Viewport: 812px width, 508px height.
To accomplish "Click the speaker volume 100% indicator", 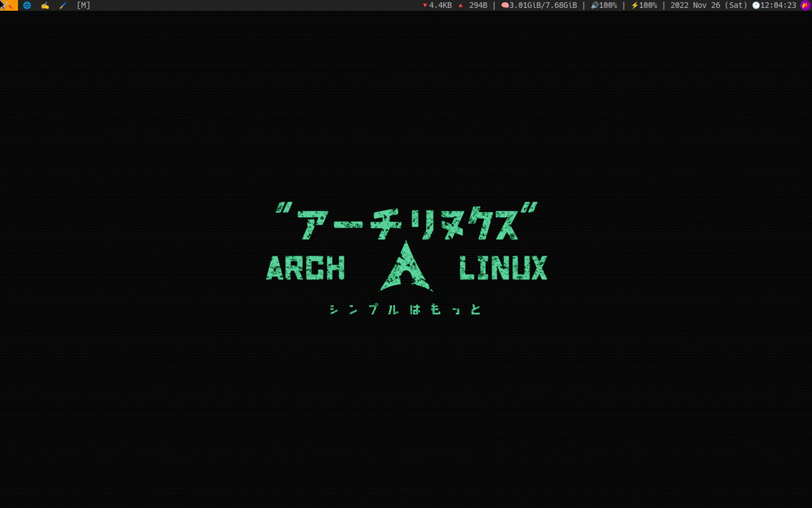I will pyautogui.click(x=604, y=5).
